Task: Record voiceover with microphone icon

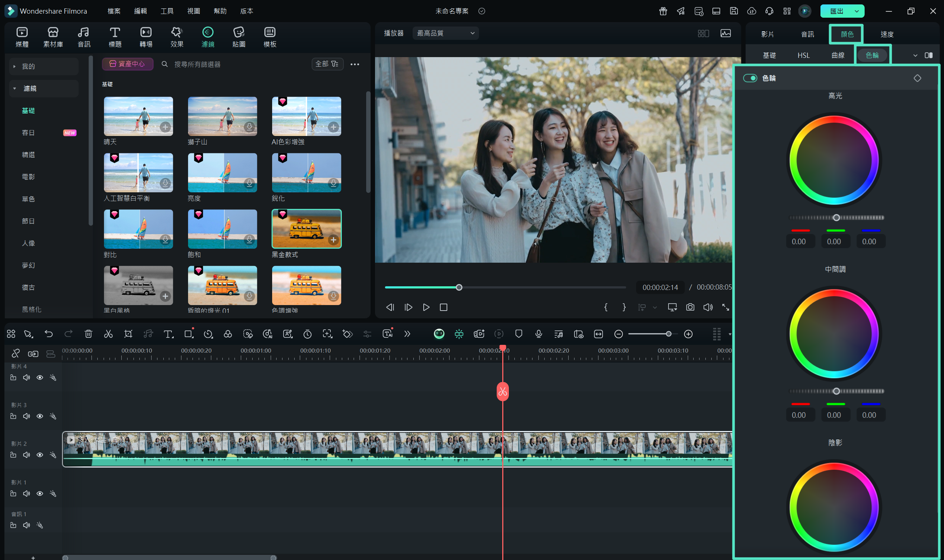Action: (x=539, y=334)
